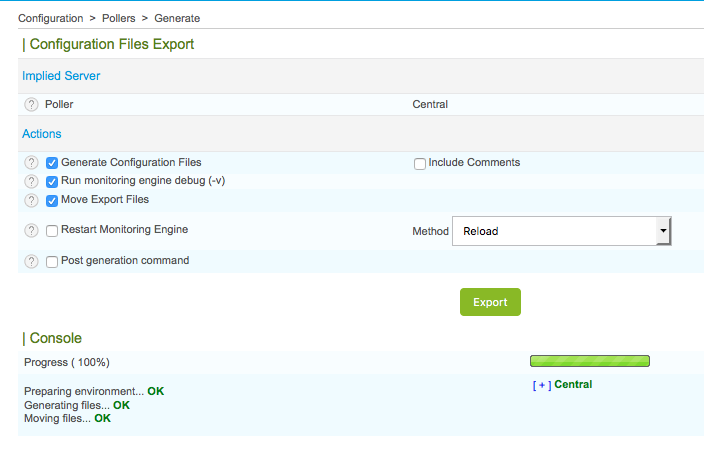704x450 pixels.
Task: Enable the Include Comments checkbox
Action: [420, 163]
